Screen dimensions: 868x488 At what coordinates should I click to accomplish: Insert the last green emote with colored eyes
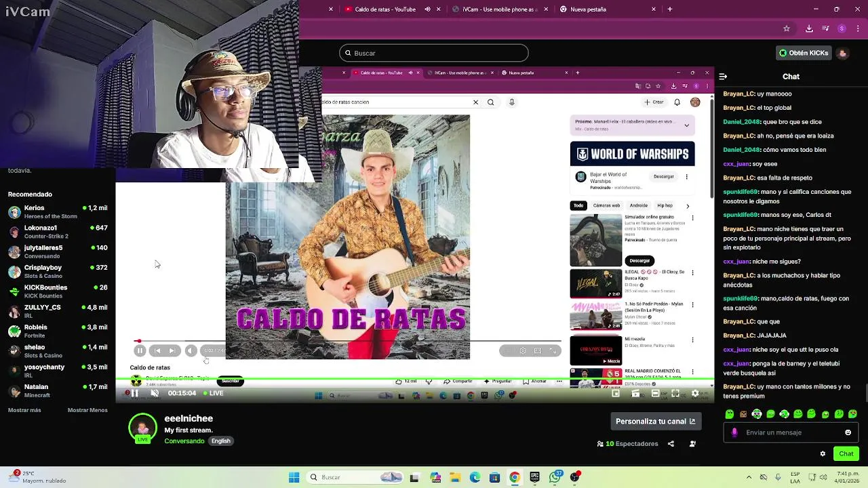852,414
